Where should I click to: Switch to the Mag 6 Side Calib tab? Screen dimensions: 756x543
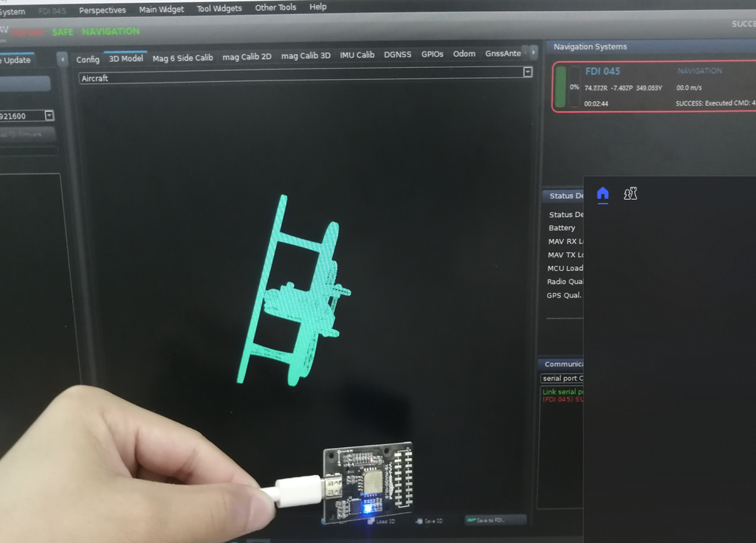click(183, 58)
